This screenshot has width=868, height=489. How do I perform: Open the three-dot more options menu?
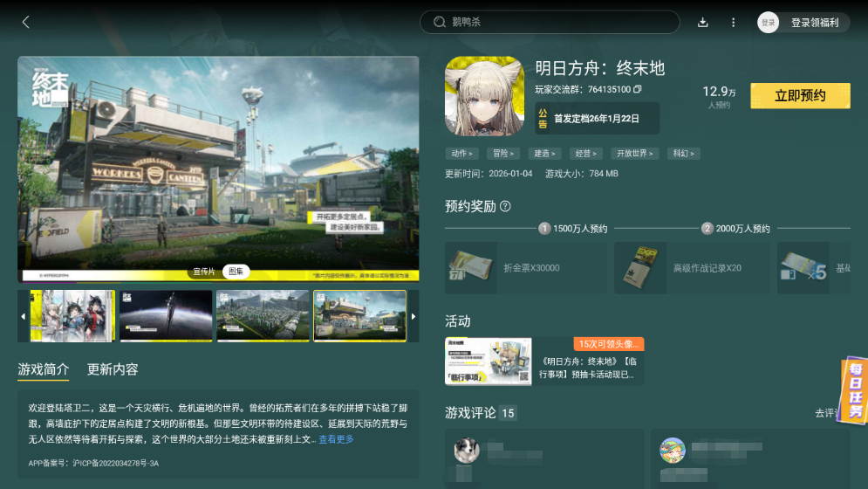tap(734, 22)
